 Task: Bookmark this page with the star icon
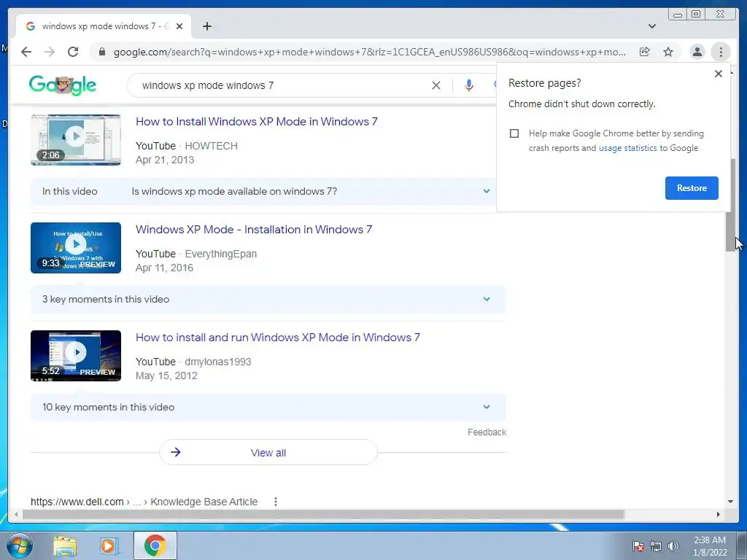[x=668, y=52]
